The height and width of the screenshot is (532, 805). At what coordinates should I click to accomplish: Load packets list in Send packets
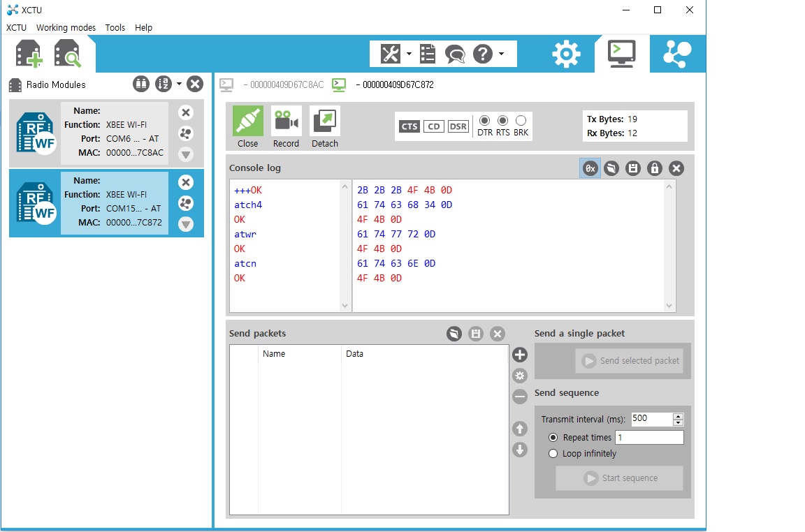click(454, 334)
